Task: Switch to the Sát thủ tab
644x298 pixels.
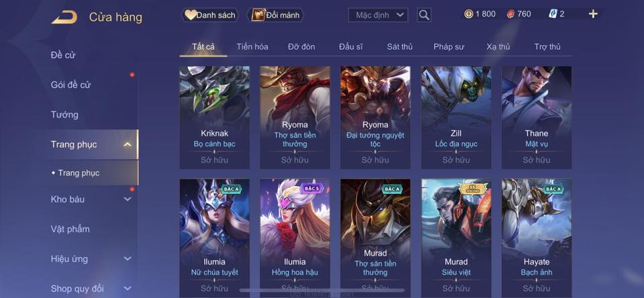Action: [400, 47]
